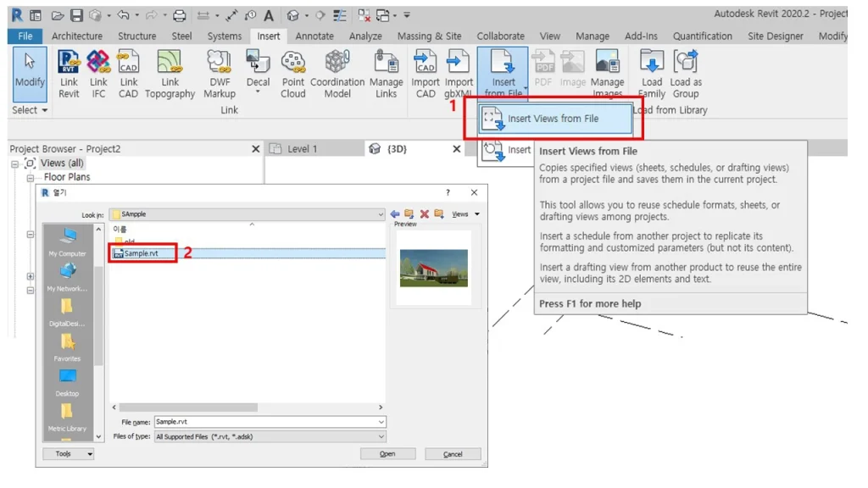Click the Aligned Dimension icon
Screen dimensions: 868x488
coord(231,15)
